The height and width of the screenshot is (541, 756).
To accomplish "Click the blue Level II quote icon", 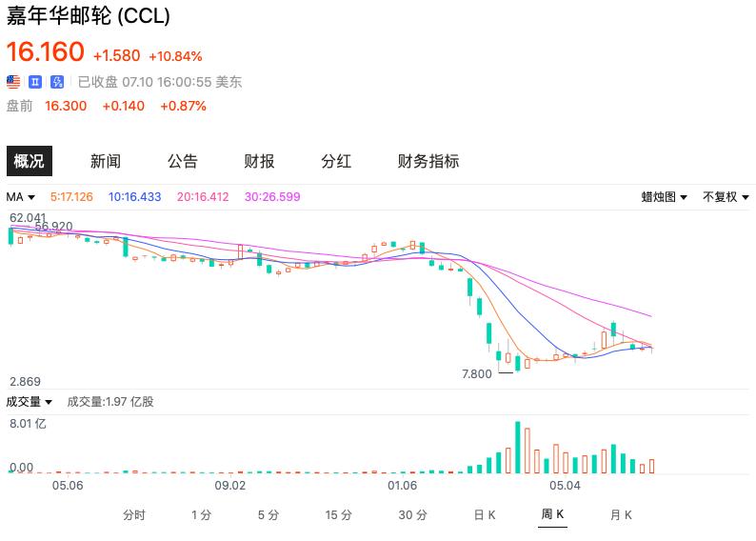I will pos(35,82).
